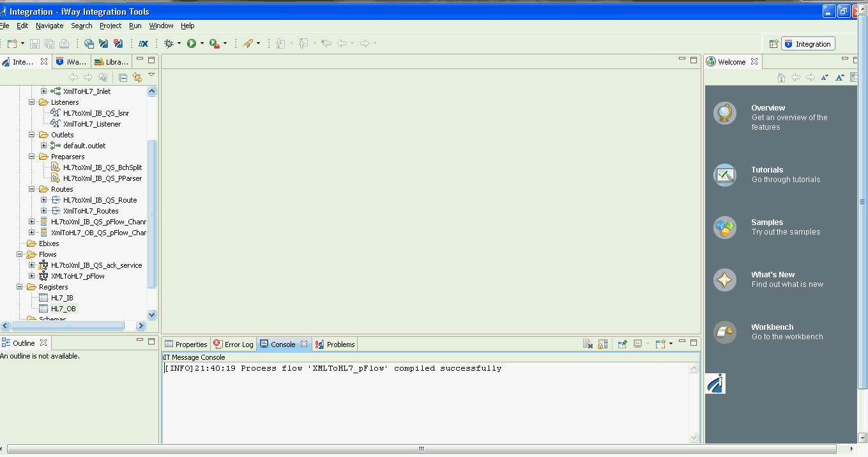Click the Console scroll down arrow
This screenshot has height=457, width=868.
tap(694, 438)
